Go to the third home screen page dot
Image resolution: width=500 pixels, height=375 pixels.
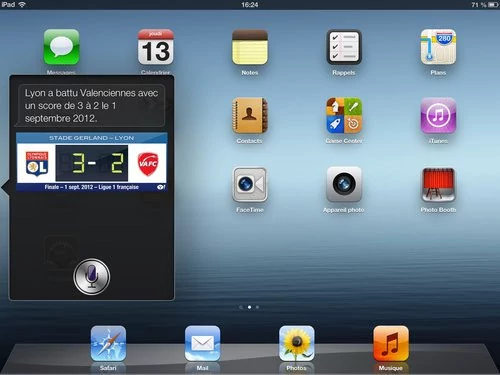click(257, 307)
